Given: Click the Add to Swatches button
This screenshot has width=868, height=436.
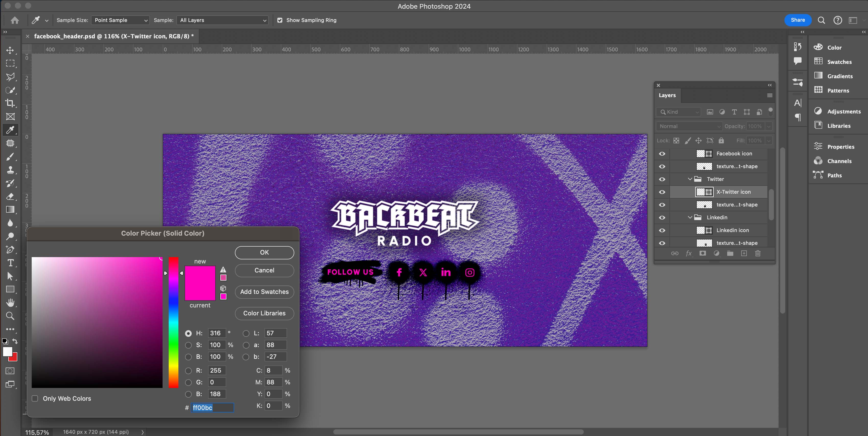Looking at the screenshot, I should pyautogui.click(x=264, y=292).
